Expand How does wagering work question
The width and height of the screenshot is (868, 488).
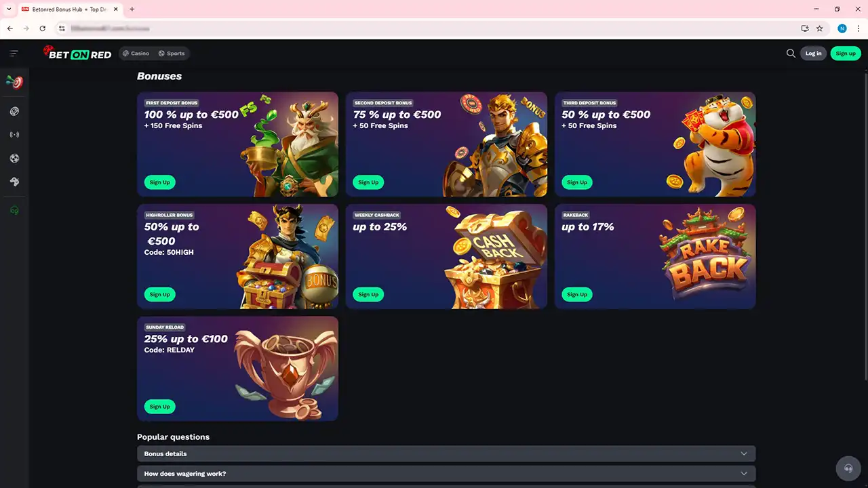[x=446, y=474]
